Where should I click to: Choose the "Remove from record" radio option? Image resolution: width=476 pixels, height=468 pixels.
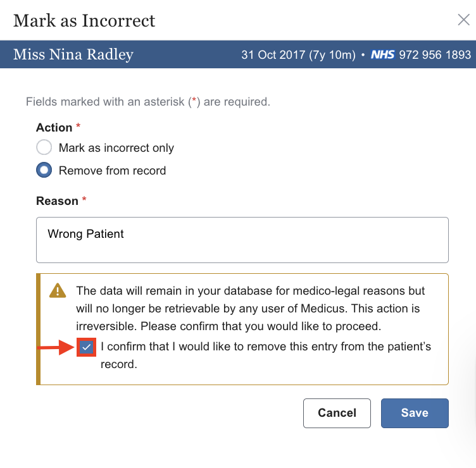44,171
